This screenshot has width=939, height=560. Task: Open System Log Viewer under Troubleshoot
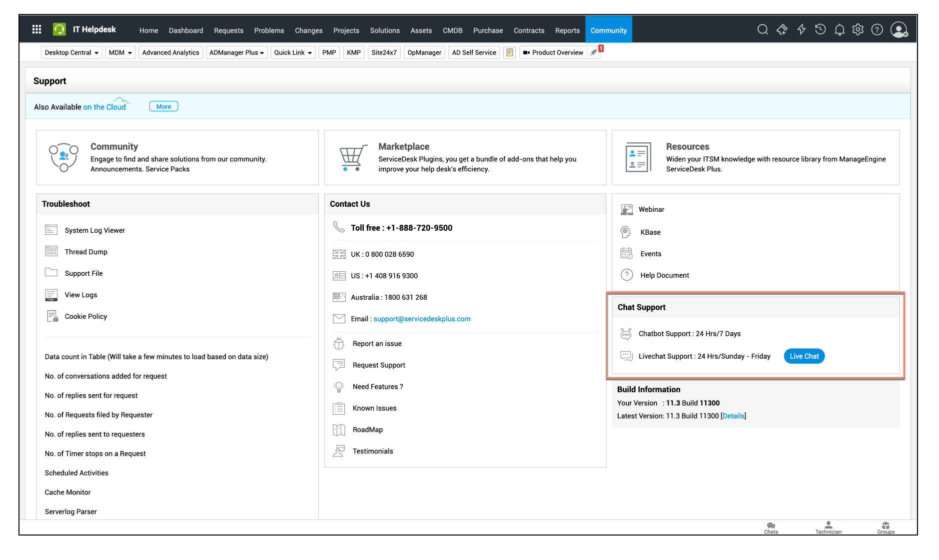click(x=94, y=230)
